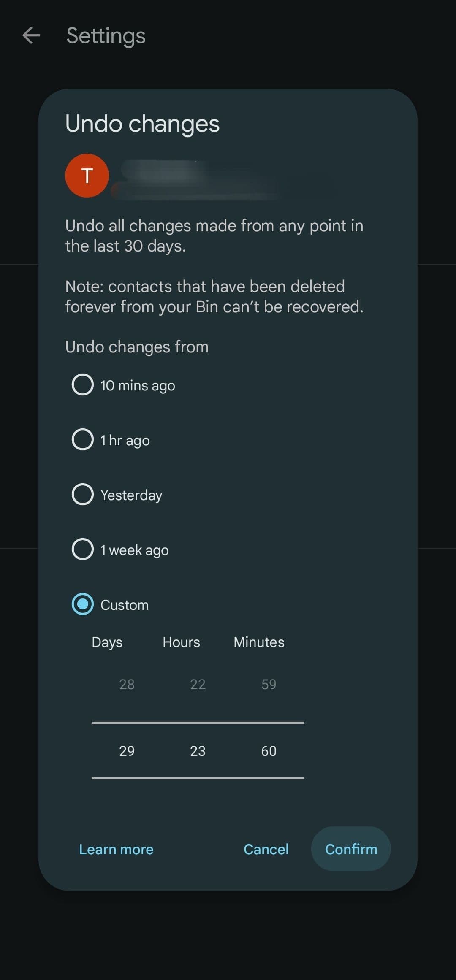Screen dimensions: 456x980
Task: Choose the 1 hr ago radio option
Action: click(83, 439)
